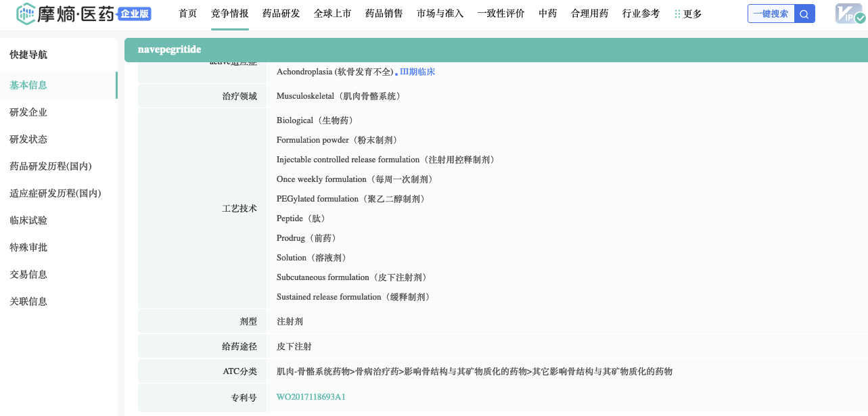Open the 中药 navigation item
Viewport: 868px width, 416px height.
pos(547,14)
